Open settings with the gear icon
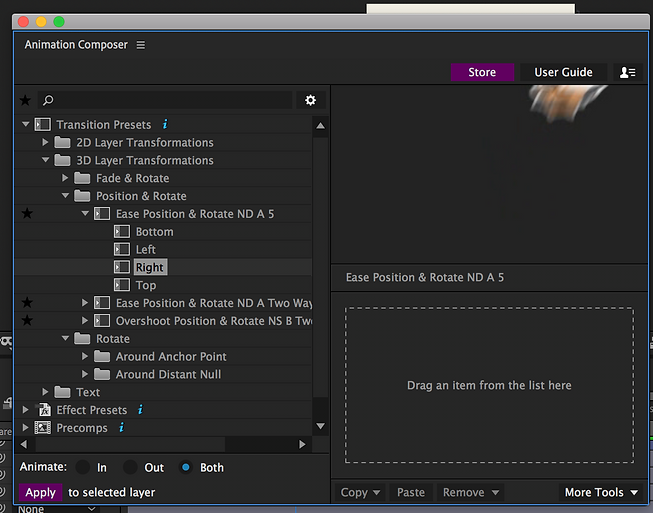 click(x=310, y=100)
